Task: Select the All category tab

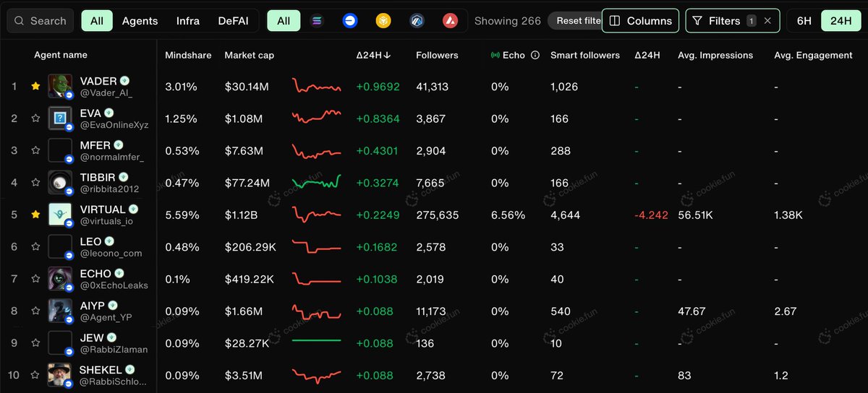Action: click(x=97, y=21)
